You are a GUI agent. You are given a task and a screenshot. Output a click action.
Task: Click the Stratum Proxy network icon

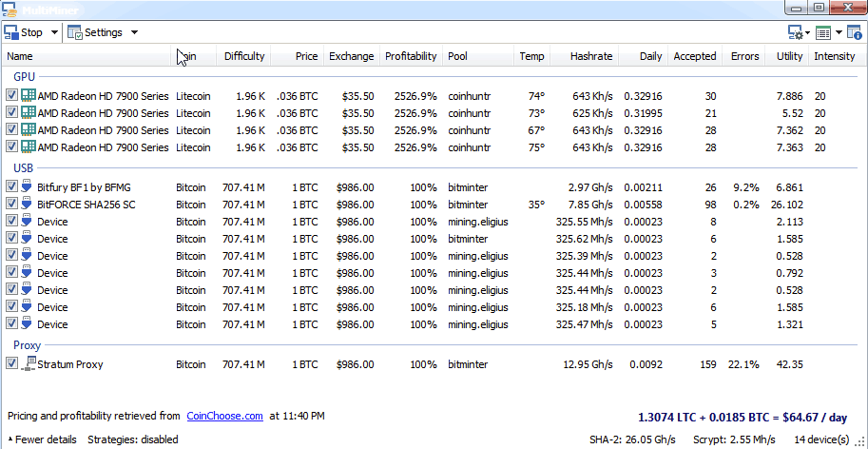[29, 363]
